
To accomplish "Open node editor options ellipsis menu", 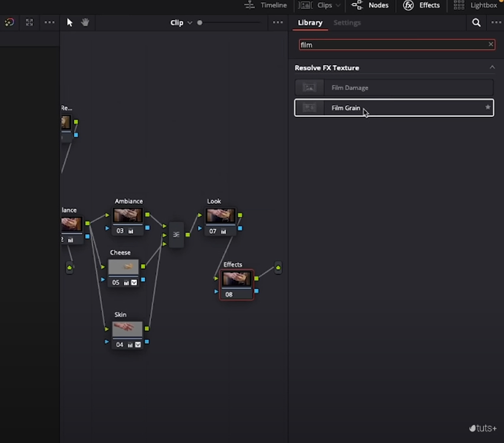I will (277, 22).
